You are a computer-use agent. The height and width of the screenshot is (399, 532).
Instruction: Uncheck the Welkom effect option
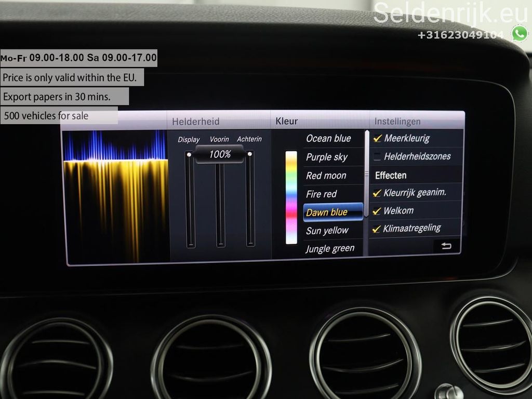pos(377,211)
